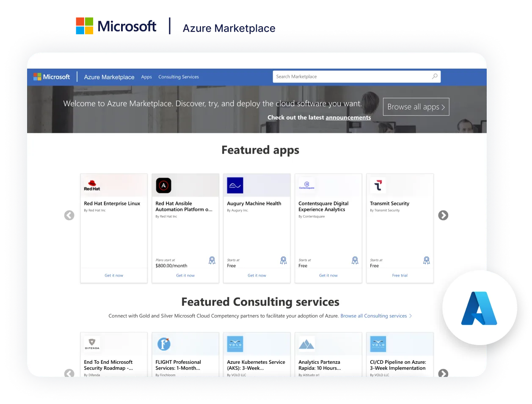Open Red Hat Ansible Automation Platform title
The height and width of the screenshot is (404, 532).
tap(184, 207)
